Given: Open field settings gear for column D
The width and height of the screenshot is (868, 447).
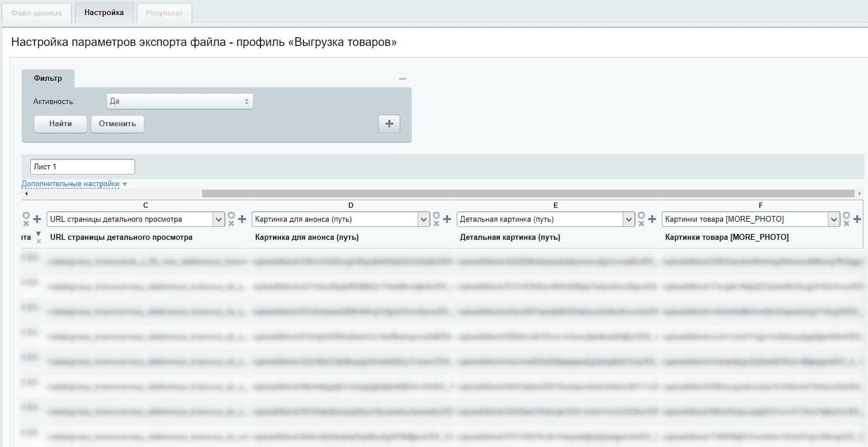Looking at the screenshot, I should pos(436,216).
